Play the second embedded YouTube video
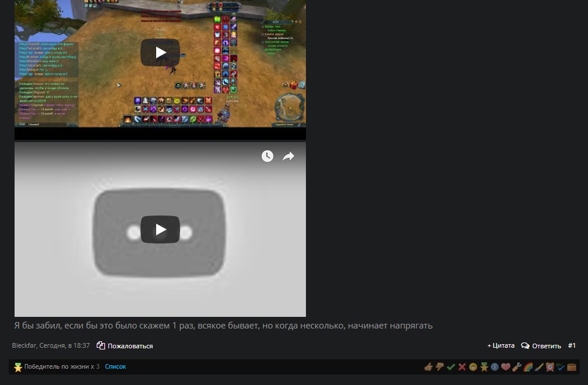 (160, 229)
